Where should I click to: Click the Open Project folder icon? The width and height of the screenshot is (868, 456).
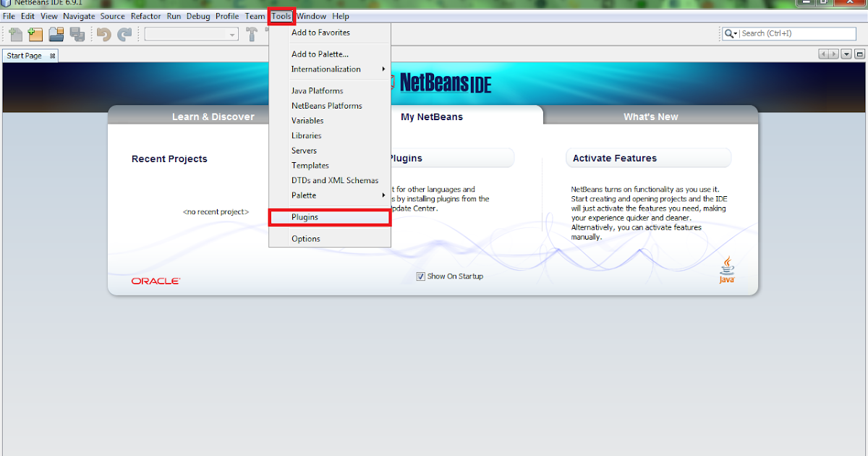[x=56, y=34]
